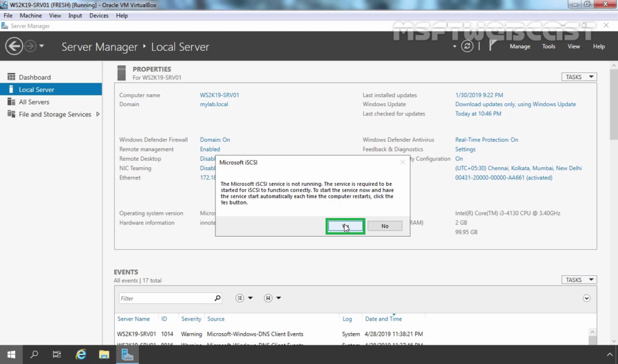Sort events by Severity column
618x364 pixels.
[191, 319]
